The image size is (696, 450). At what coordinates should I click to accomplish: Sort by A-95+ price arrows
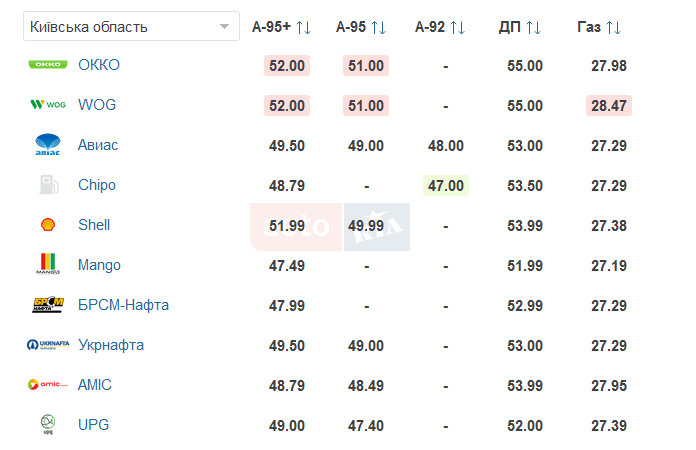(x=304, y=28)
